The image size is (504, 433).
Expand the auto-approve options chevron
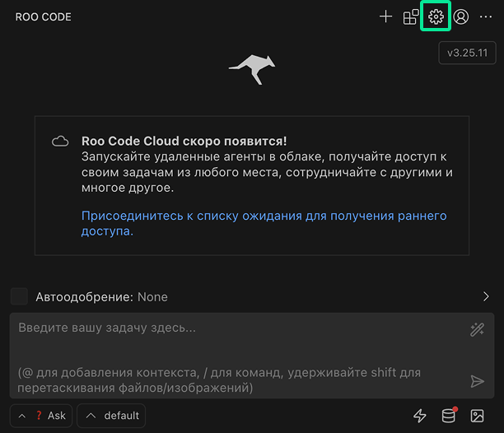click(486, 296)
